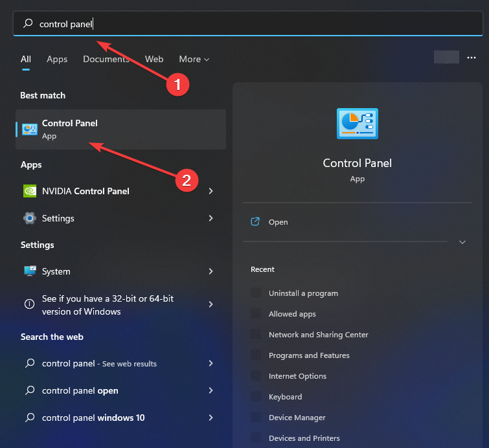Open Programs and Features recent link
Viewport: 489px width, 448px height.
click(x=309, y=355)
